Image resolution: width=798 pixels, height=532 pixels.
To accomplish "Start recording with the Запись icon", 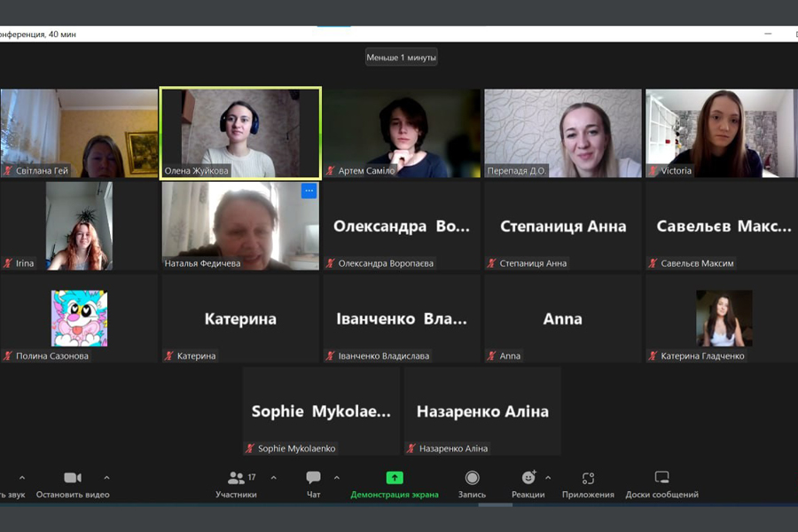I will click(x=473, y=478).
